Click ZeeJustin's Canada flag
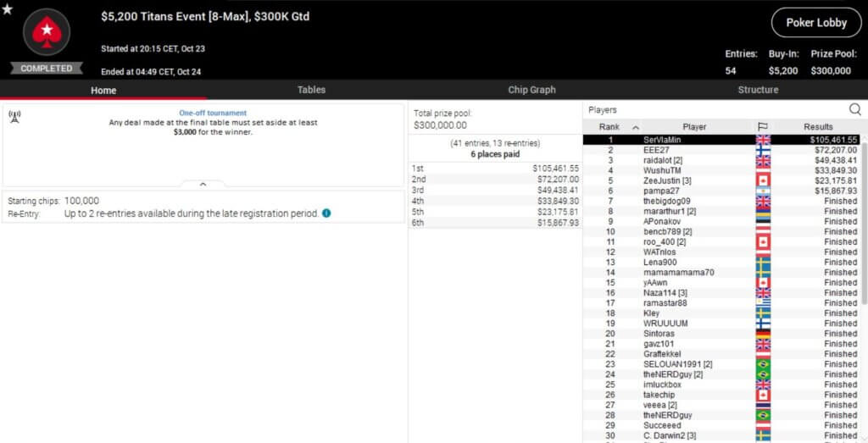 tap(763, 180)
